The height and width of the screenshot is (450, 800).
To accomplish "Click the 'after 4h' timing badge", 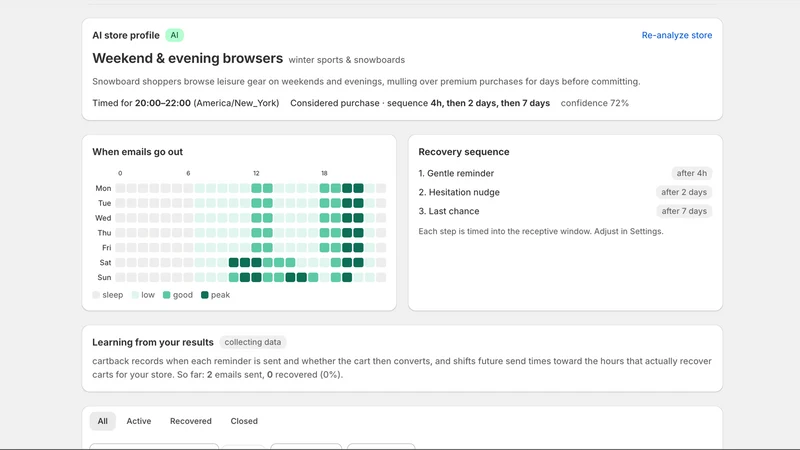I will click(x=691, y=173).
